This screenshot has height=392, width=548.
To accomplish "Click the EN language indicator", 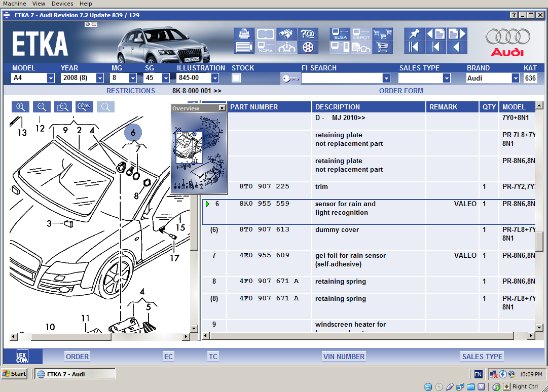I will (478, 374).
